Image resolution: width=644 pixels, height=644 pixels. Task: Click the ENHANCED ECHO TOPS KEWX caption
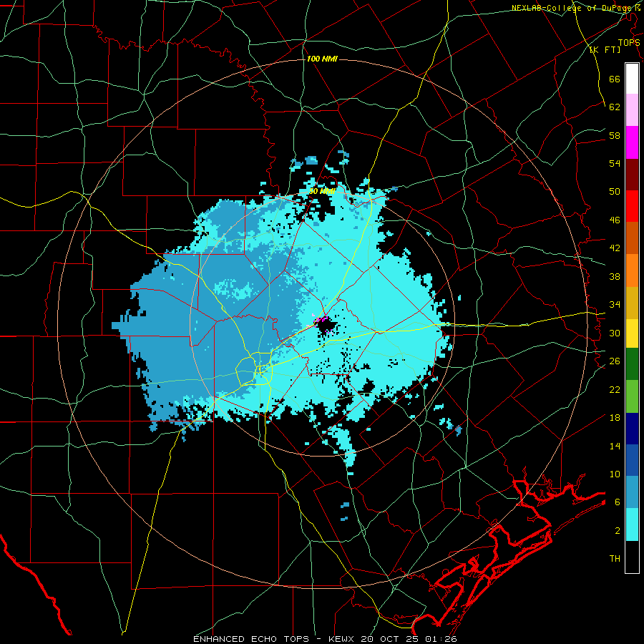click(325, 639)
